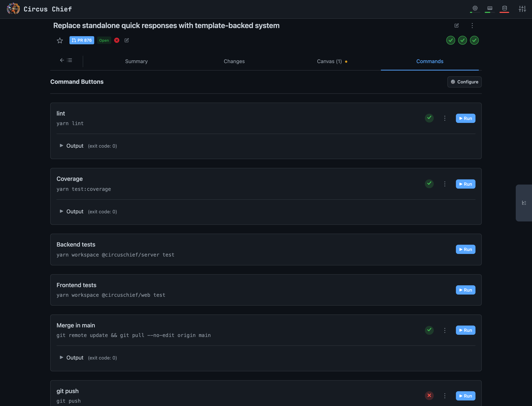532x406 pixels.
Task: Run the git push command
Action: tap(465, 396)
